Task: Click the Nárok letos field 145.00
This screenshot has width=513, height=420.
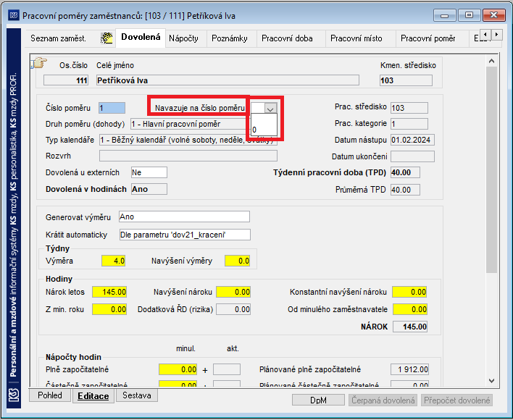Action: (109, 292)
